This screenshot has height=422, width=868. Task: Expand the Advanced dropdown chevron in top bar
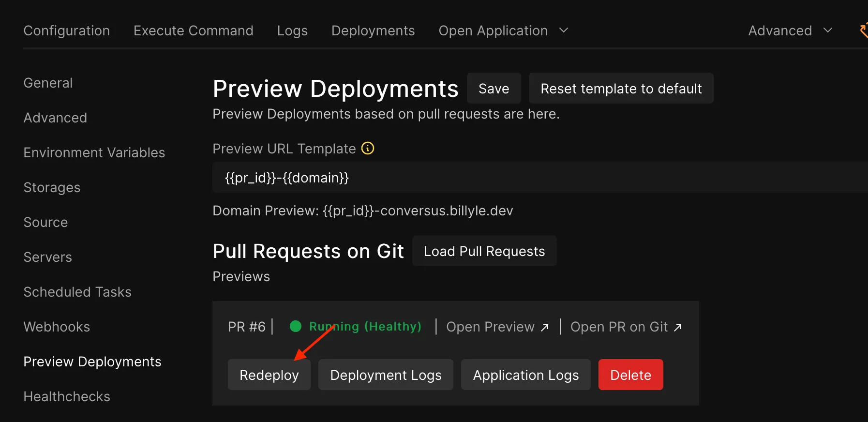tap(828, 30)
